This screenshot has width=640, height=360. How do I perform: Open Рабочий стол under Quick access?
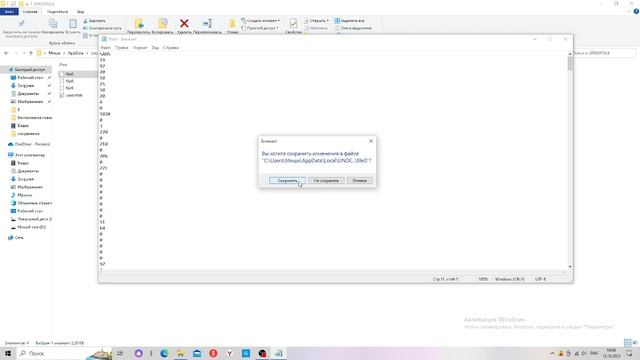point(30,78)
